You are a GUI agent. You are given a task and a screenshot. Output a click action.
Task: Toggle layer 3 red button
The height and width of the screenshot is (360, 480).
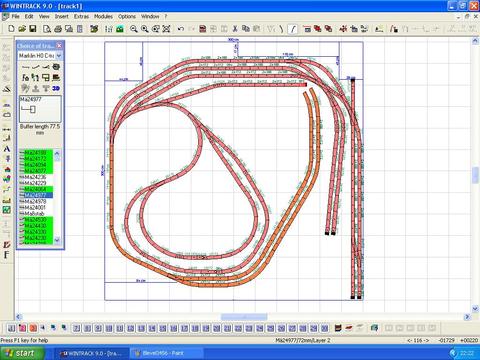33,328
